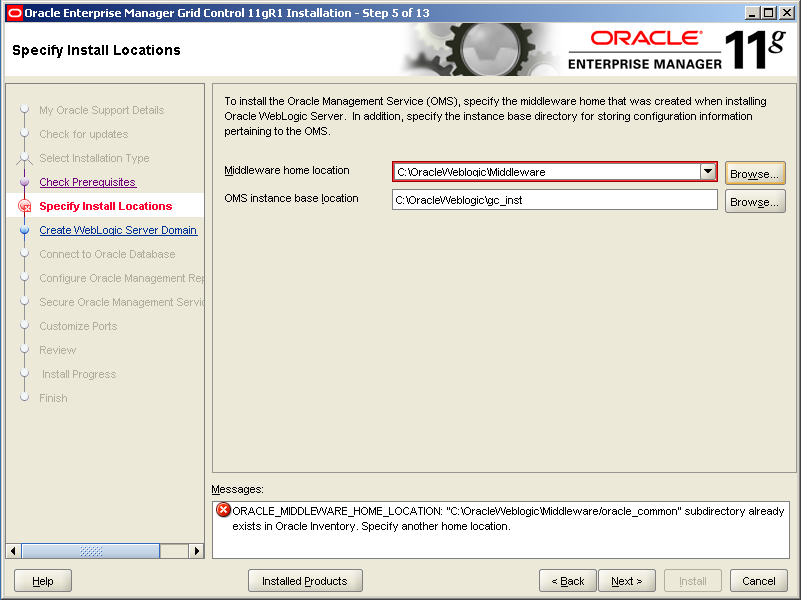
Task: Click the red step marker beside Specify Install Locations
Action: (x=25, y=206)
